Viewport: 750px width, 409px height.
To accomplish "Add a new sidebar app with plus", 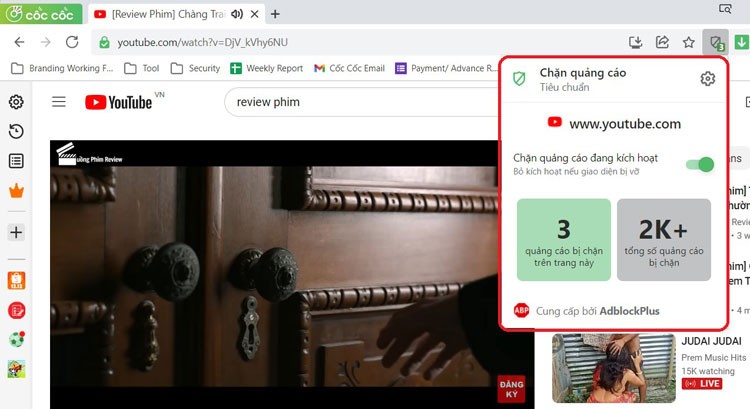I will click(16, 232).
